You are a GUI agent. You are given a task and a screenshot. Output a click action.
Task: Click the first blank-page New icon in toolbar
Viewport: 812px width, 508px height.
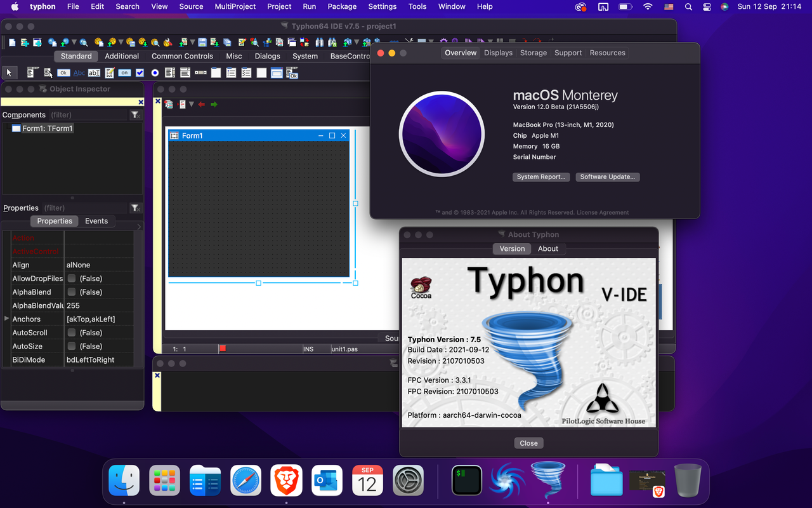[x=12, y=43]
